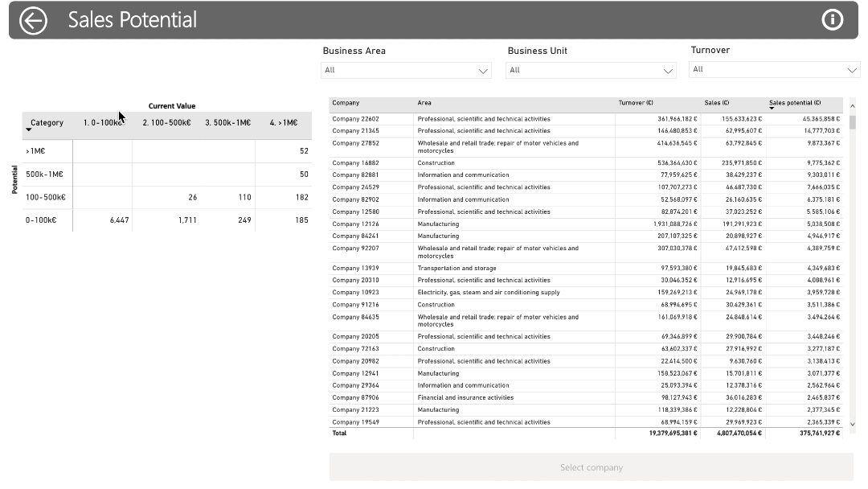Click the table scrollbar up arrow
The width and height of the screenshot is (868, 489).
pyautogui.click(x=853, y=106)
